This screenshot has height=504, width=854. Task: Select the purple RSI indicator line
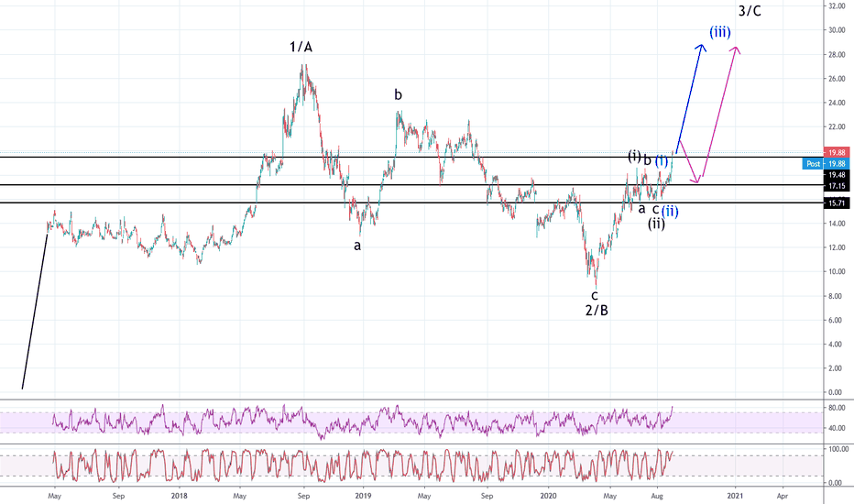coord(362,422)
